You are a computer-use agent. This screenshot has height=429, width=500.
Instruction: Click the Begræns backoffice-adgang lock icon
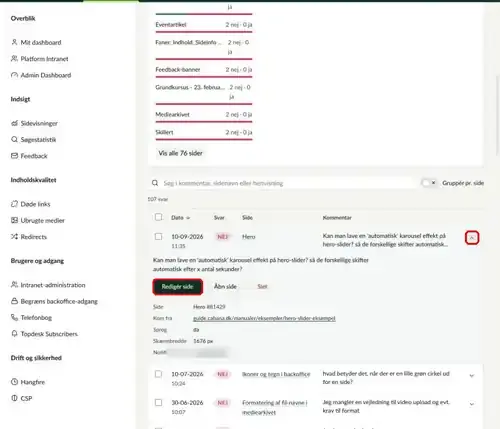(x=14, y=301)
